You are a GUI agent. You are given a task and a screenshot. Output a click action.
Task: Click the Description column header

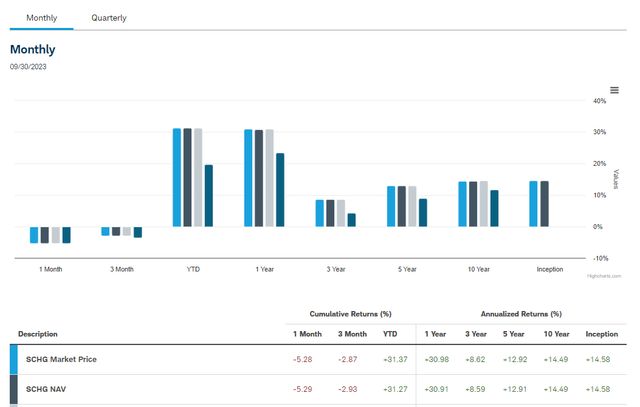[38, 334]
